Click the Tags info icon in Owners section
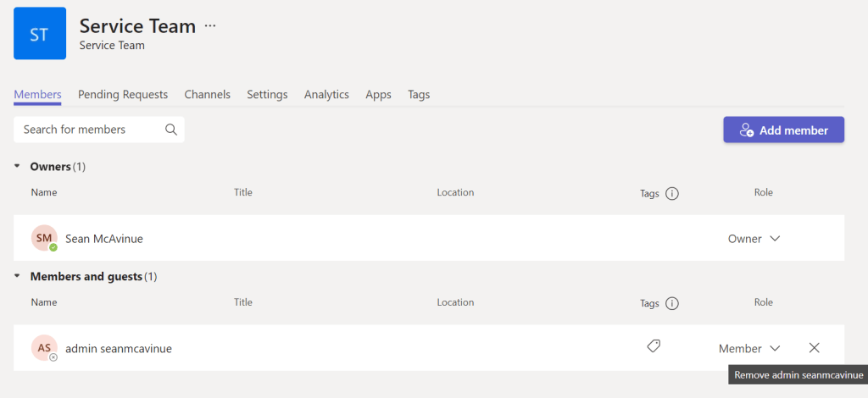The height and width of the screenshot is (398, 868). point(672,193)
